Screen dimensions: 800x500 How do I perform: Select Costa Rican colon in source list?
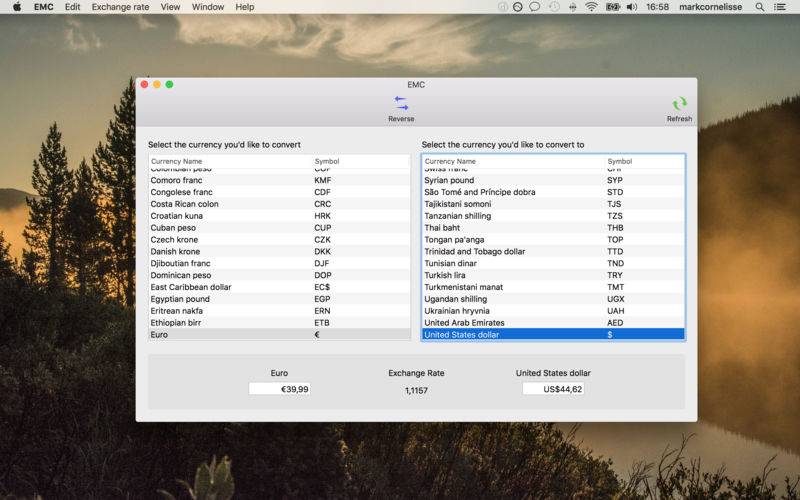click(x=279, y=204)
